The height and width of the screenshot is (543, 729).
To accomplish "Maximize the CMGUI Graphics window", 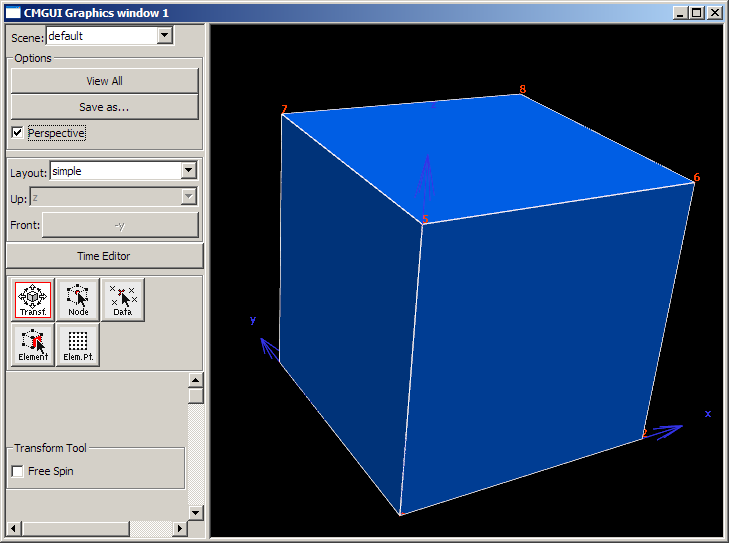I will click(x=696, y=13).
